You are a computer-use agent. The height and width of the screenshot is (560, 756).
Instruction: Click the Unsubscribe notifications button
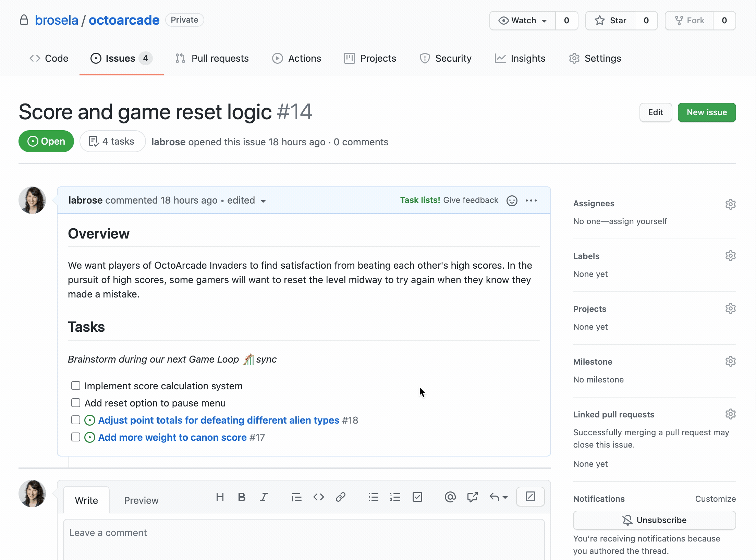pos(654,520)
